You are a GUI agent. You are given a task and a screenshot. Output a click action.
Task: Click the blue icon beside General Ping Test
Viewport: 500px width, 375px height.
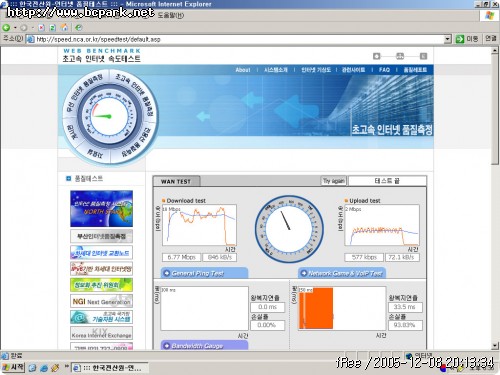click(166, 273)
